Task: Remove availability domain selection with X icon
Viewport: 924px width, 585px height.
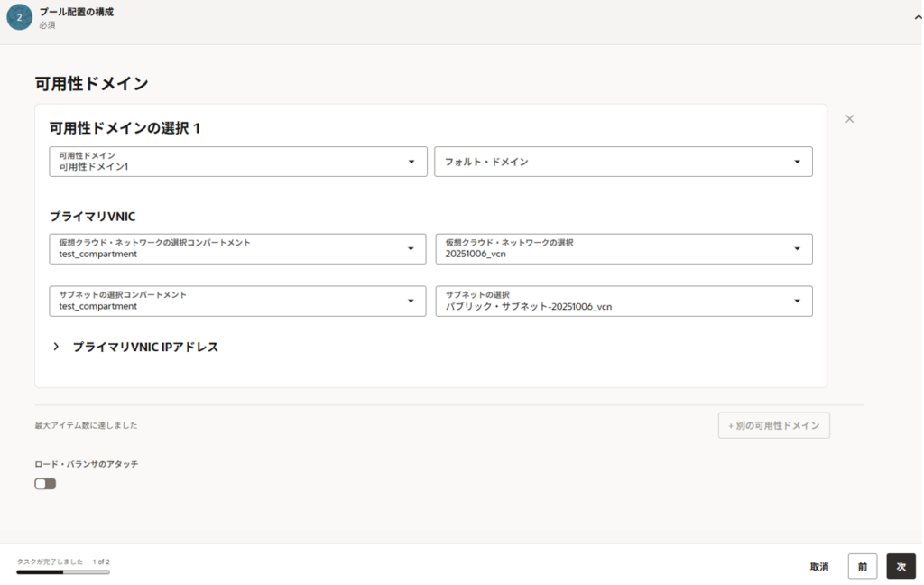Action: (849, 118)
